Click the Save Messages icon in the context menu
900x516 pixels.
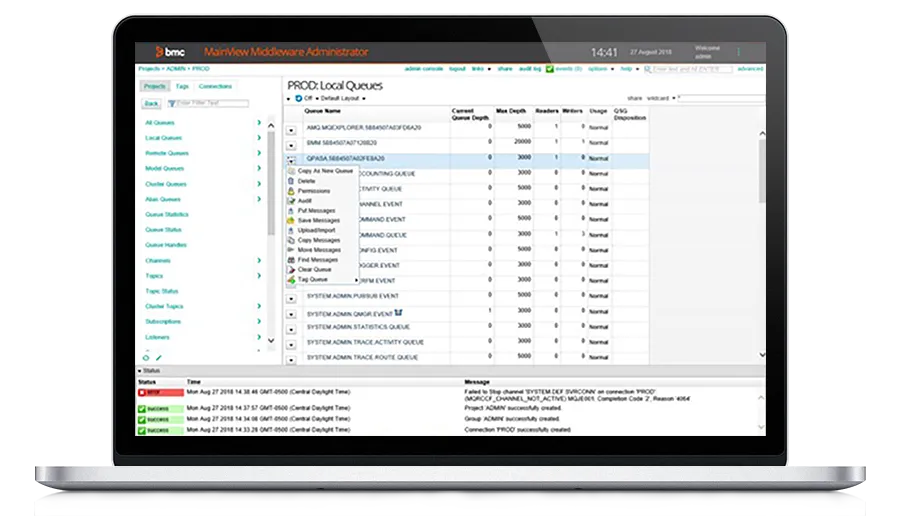pyautogui.click(x=291, y=220)
